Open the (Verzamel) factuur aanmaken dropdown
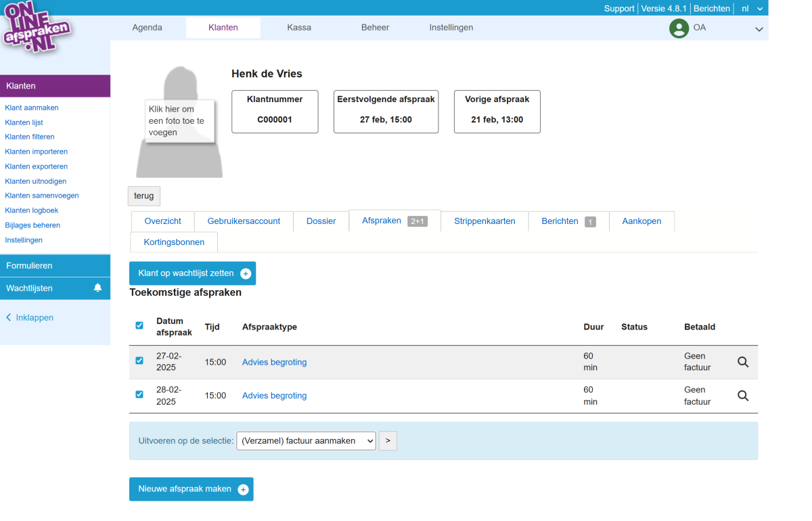 point(306,440)
